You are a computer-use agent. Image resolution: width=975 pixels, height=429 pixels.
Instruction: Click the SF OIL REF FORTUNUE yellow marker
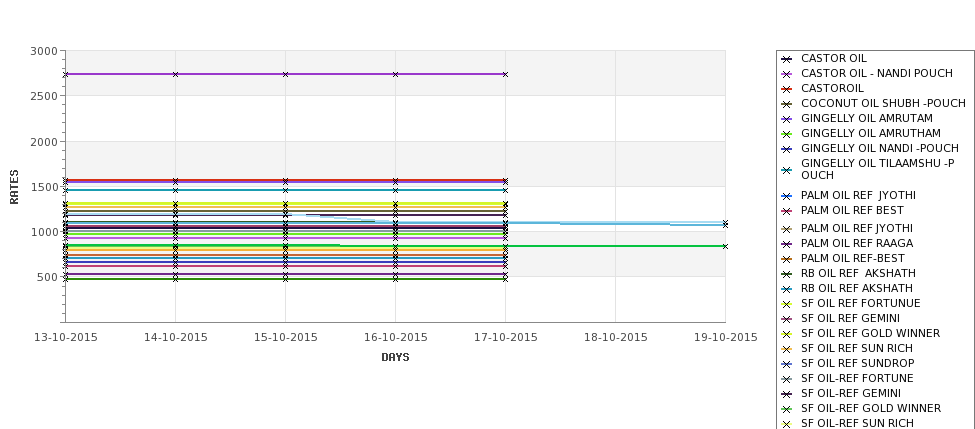click(786, 304)
